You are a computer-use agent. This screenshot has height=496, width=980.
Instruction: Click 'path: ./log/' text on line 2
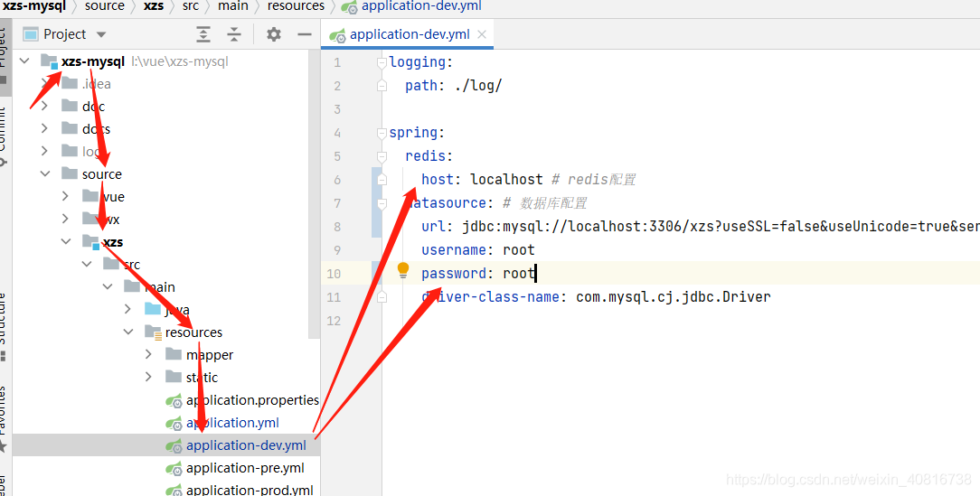tap(453, 86)
